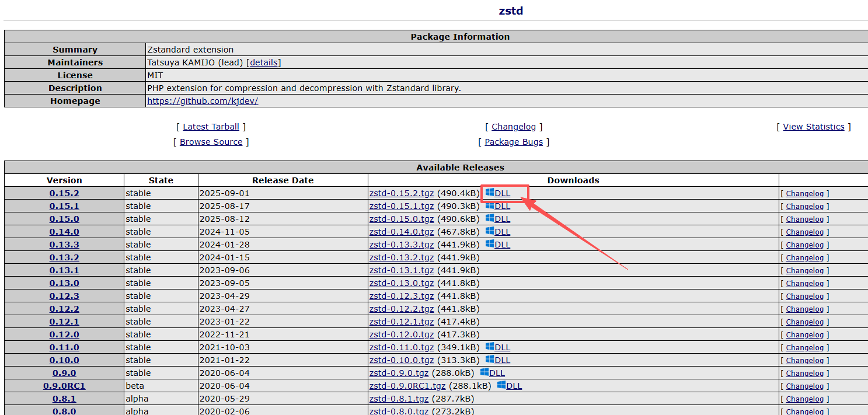This screenshot has height=415, width=868.
Task: Open the Changelog for version 0.15.2
Action: click(x=804, y=194)
